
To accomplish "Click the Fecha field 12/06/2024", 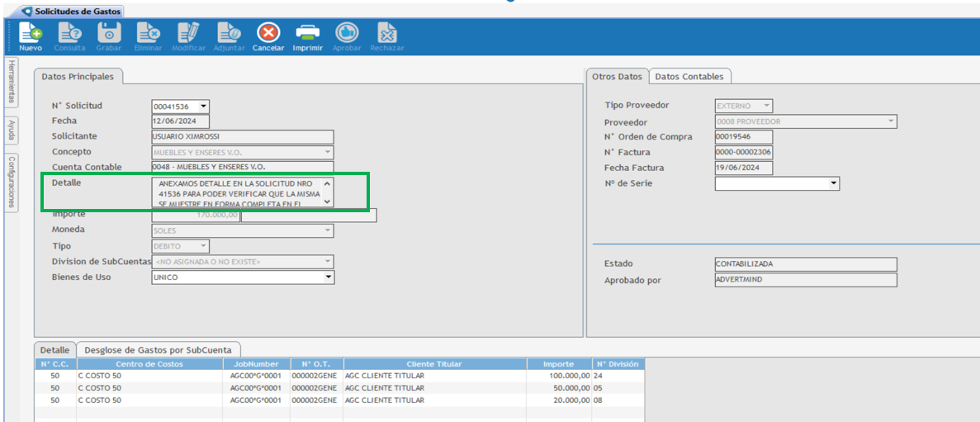I will [x=181, y=121].
